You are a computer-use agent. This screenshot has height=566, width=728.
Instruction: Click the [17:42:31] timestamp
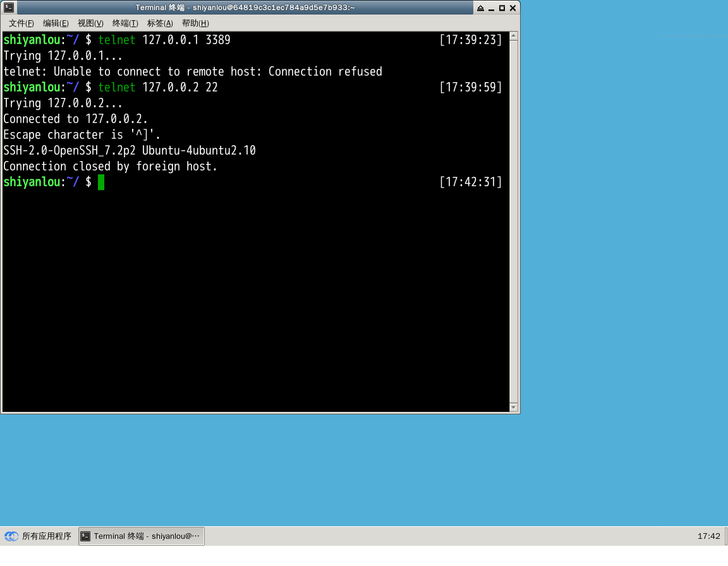click(x=471, y=182)
